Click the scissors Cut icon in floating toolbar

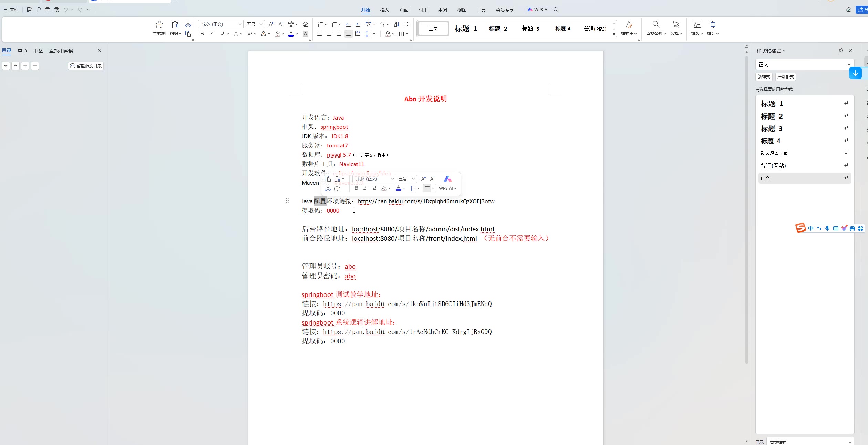[x=328, y=188]
